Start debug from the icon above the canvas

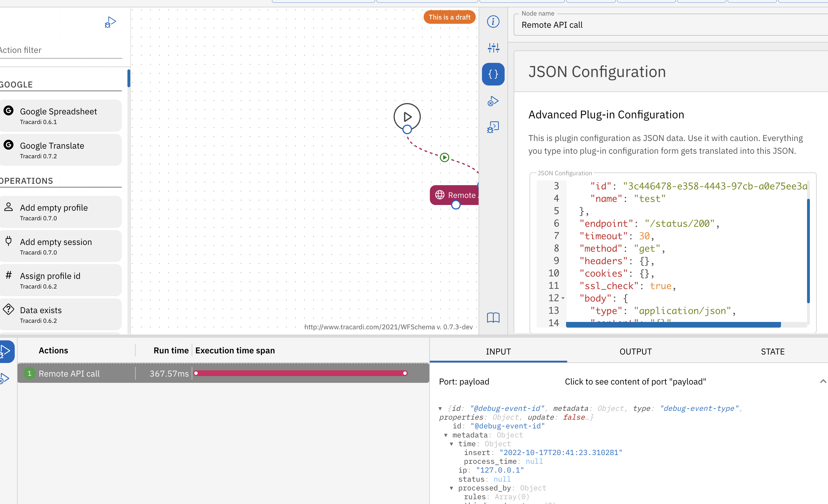110,22
